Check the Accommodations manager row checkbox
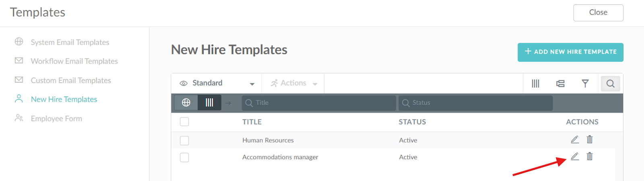644x181 pixels. 184,158
